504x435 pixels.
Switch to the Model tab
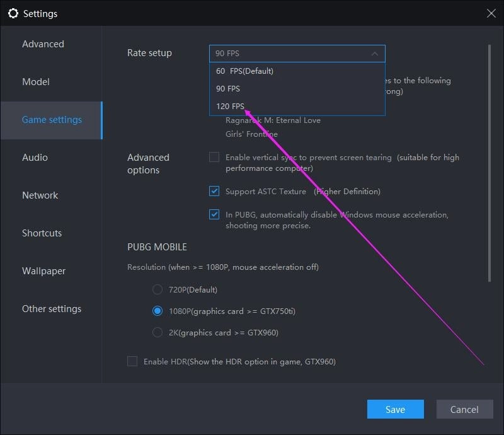pyautogui.click(x=36, y=82)
